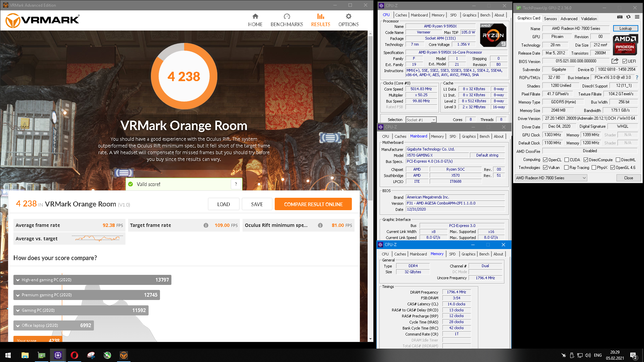Open File Explorer from the taskbar
Image resolution: width=644 pixels, height=362 pixels.
point(25,355)
